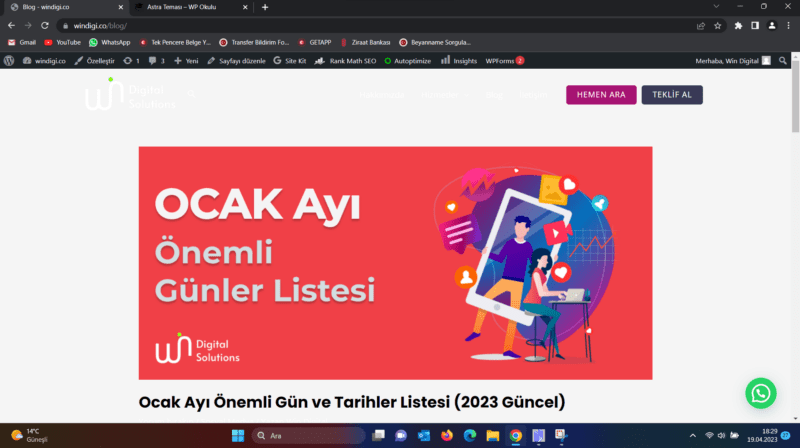
Task: Switch to Astra Teması – WP Okulu tab
Action: 182,7
